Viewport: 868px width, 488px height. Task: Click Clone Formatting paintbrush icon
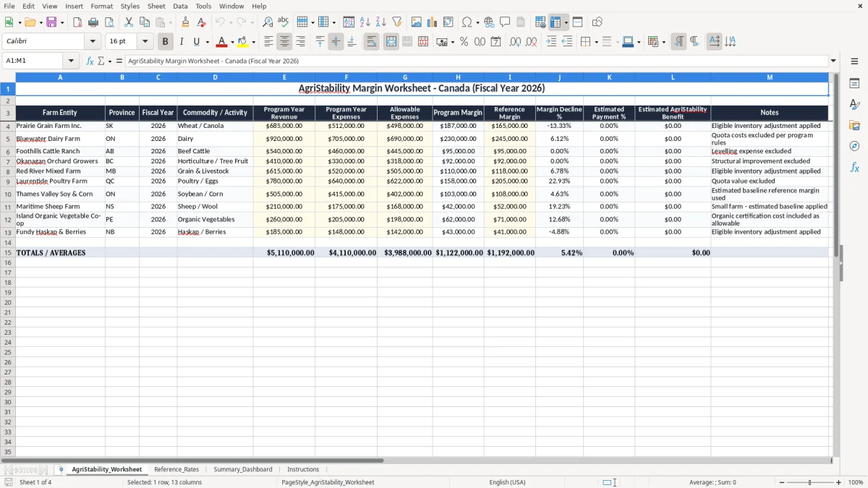click(185, 22)
